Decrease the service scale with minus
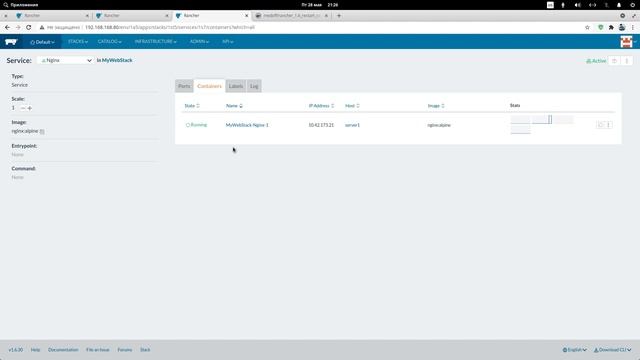Viewport: 640px width, 360px height. pyautogui.click(x=23, y=108)
